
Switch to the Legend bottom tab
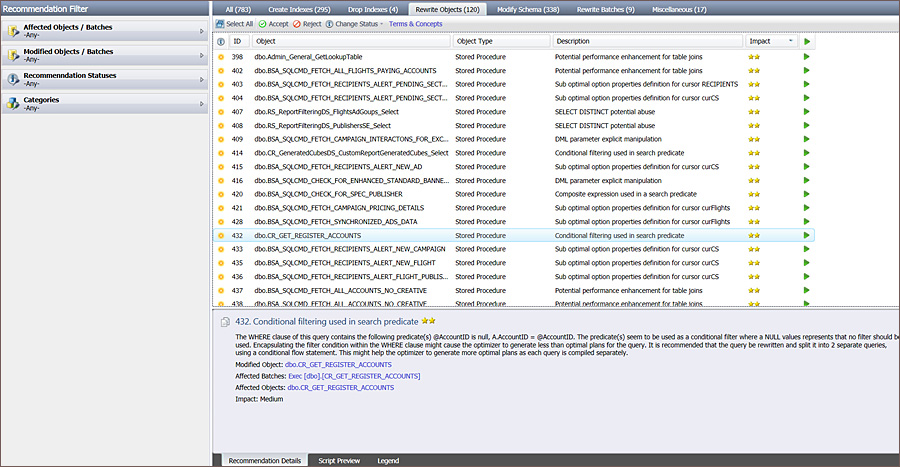(388, 461)
